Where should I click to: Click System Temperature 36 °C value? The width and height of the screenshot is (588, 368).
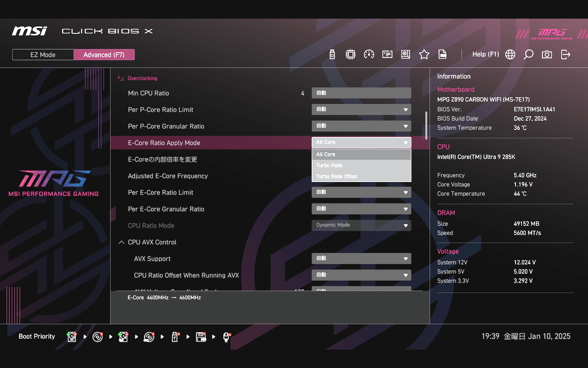[520, 128]
